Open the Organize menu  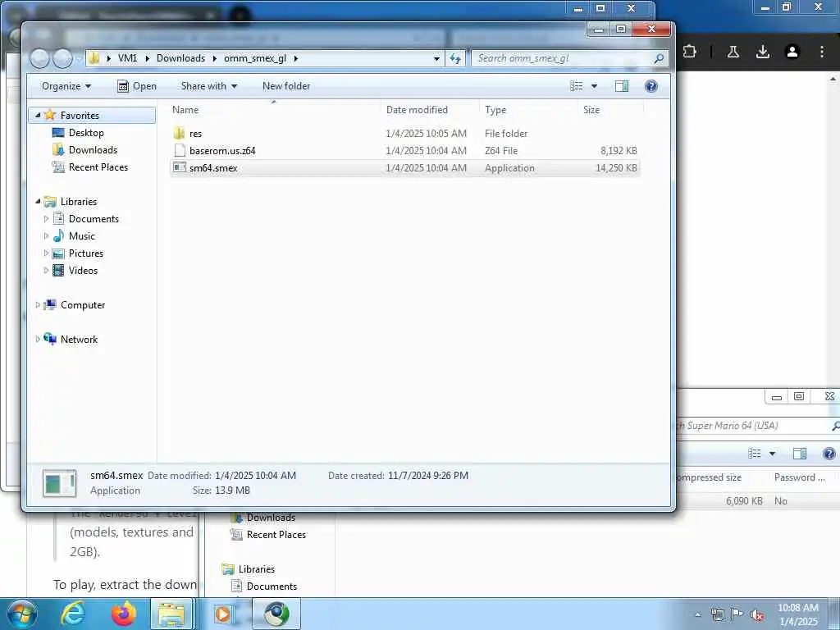click(x=66, y=86)
